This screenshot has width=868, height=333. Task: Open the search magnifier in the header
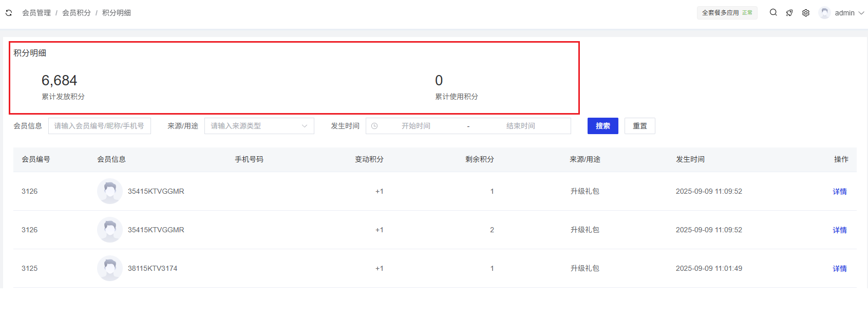click(773, 13)
